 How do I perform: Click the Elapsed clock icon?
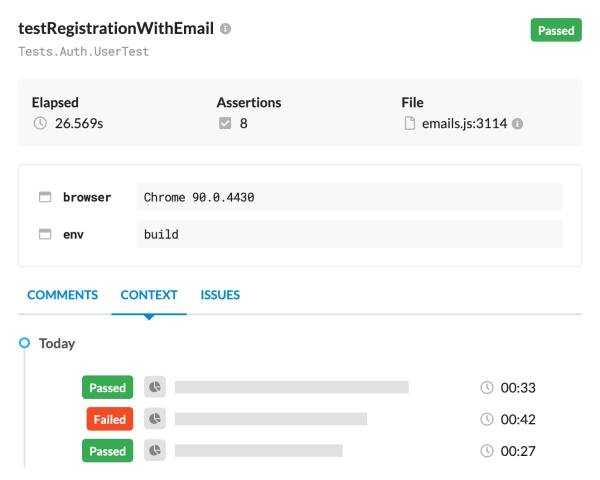click(40, 123)
